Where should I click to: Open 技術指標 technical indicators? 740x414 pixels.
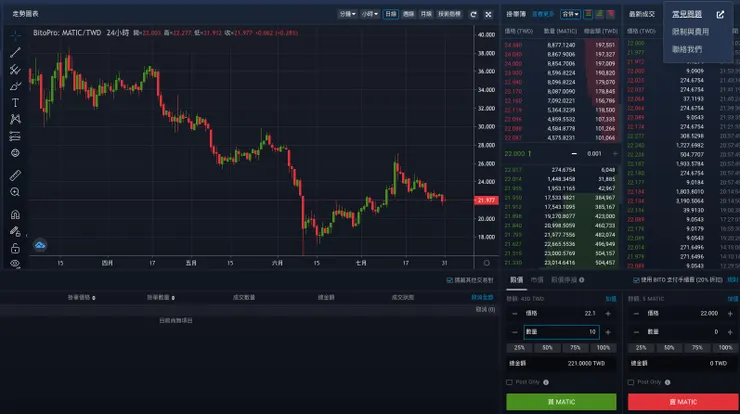449,14
